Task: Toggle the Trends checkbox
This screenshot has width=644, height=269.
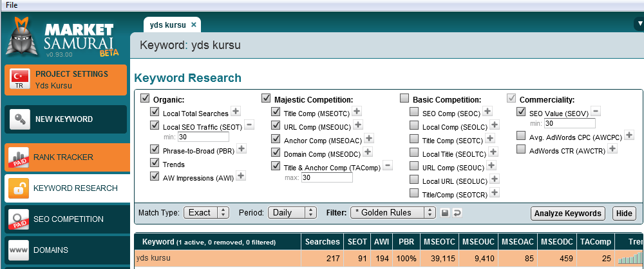Action: (155, 164)
